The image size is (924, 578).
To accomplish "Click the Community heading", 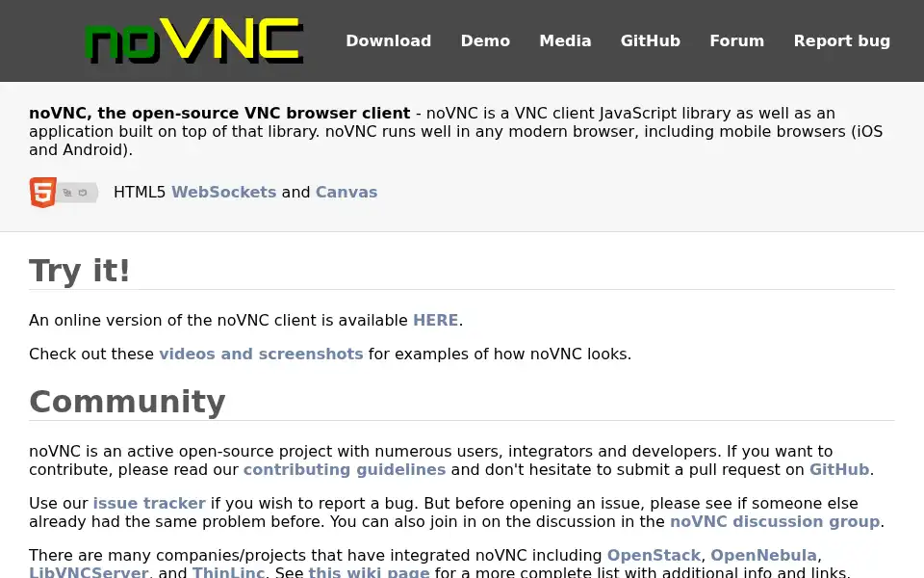I will point(127,402).
